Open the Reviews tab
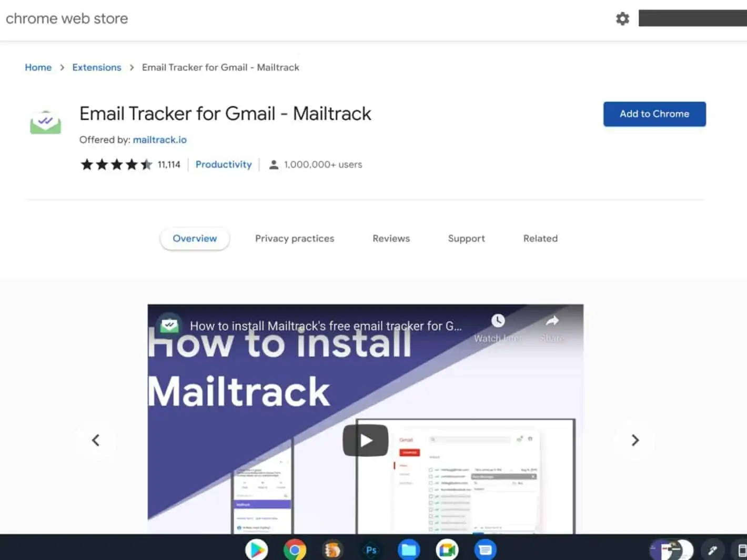 (x=391, y=239)
